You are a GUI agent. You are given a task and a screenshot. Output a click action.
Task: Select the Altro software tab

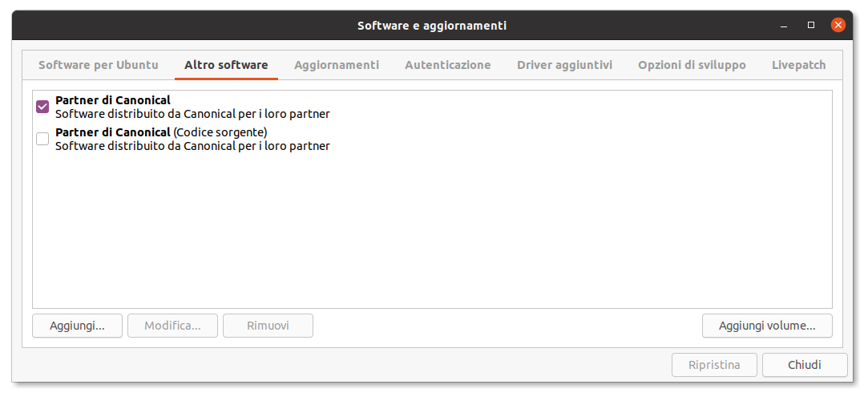coord(226,65)
